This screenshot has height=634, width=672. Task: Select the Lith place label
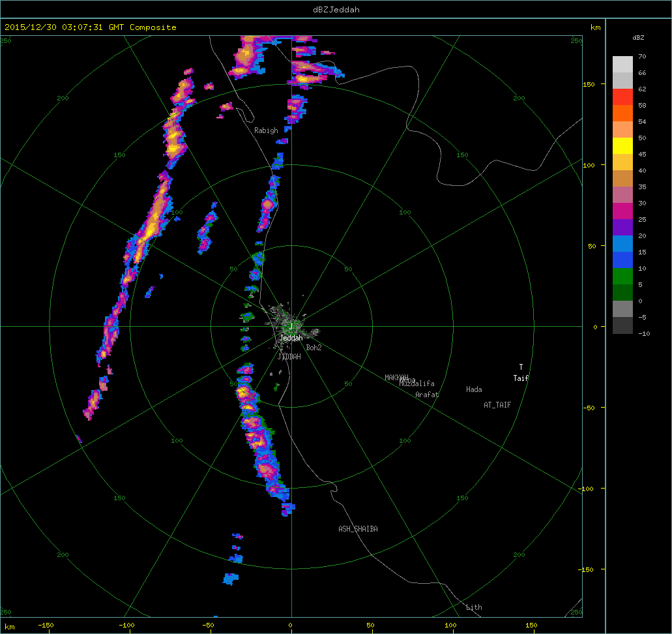(x=474, y=607)
